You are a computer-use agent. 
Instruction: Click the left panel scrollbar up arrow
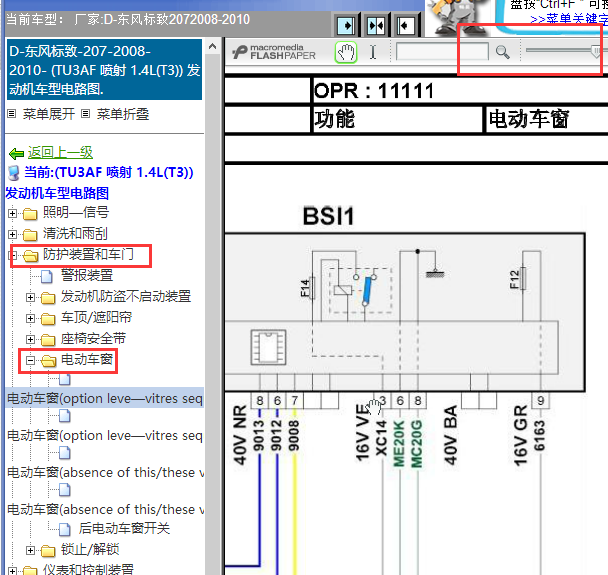(x=212, y=47)
